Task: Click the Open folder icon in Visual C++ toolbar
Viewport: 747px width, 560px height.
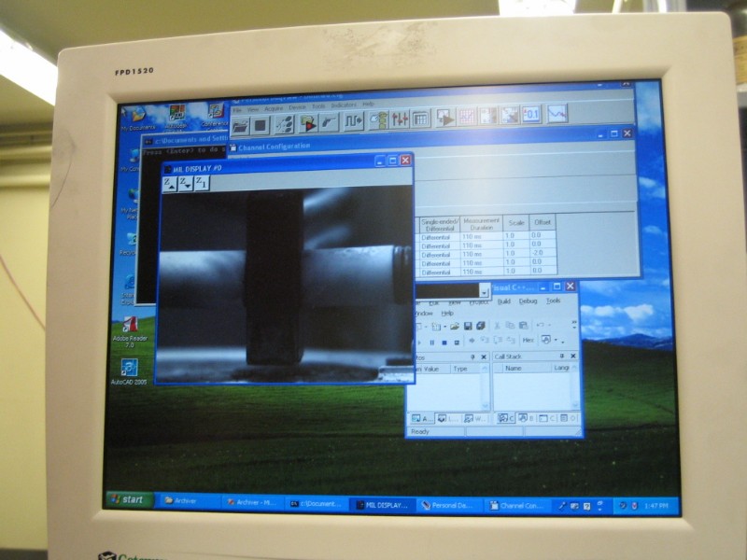Action: [x=455, y=326]
